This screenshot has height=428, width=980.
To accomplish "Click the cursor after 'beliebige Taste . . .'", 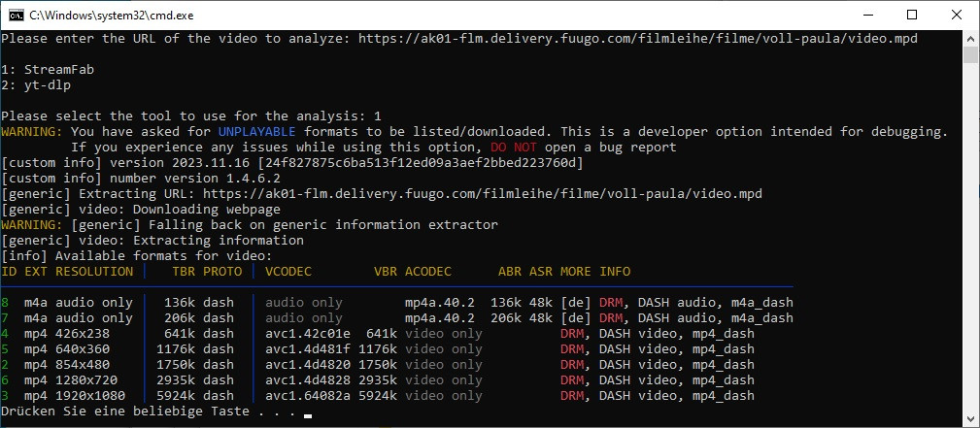I will pyautogui.click(x=308, y=415).
